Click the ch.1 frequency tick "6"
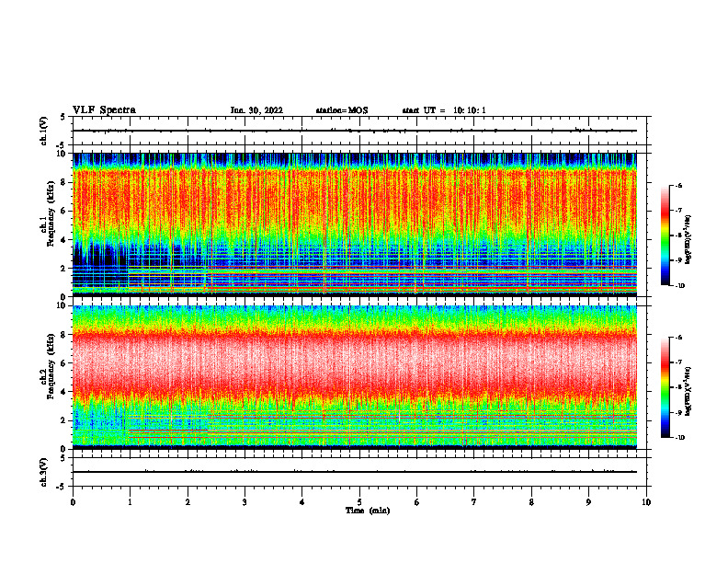This screenshot has width=728, height=563. [63, 211]
